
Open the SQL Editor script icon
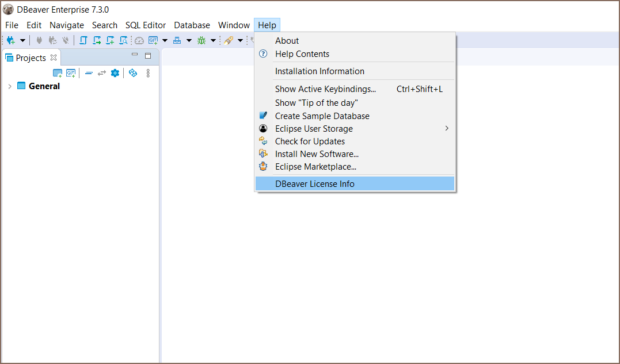[x=83, y=40]
